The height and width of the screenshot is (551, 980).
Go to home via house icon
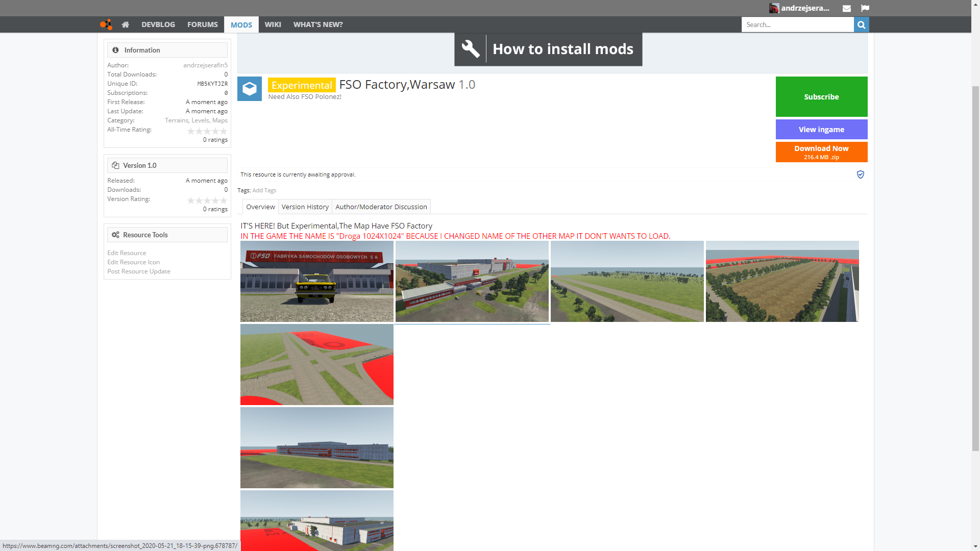click(x=126, y=24)
